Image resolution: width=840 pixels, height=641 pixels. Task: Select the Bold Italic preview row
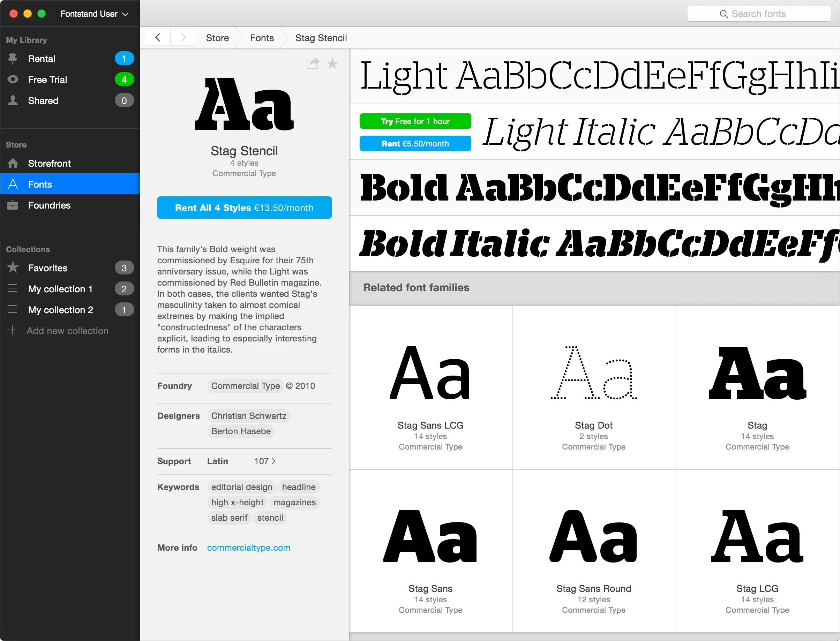595,243
